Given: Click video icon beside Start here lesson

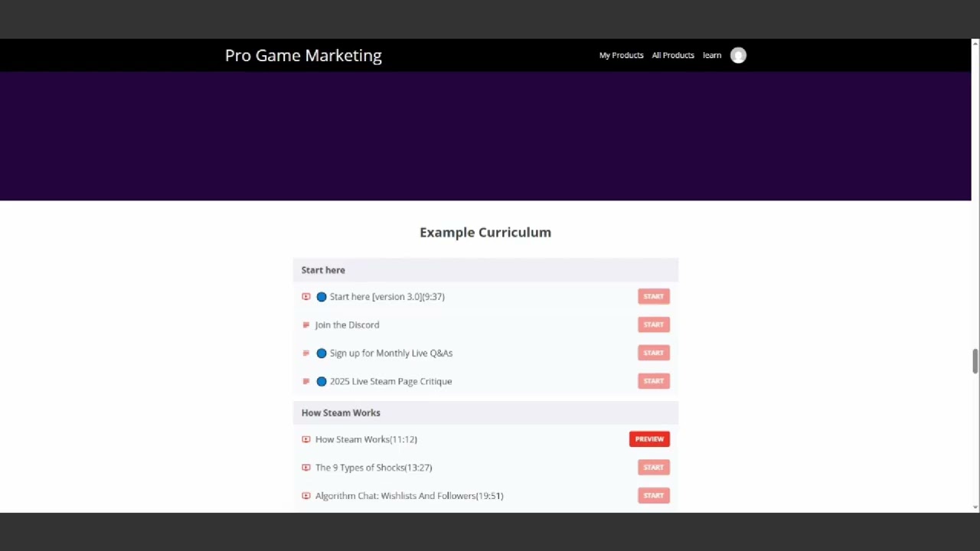Looking at the screenshot, I should [x=306, y=297].
